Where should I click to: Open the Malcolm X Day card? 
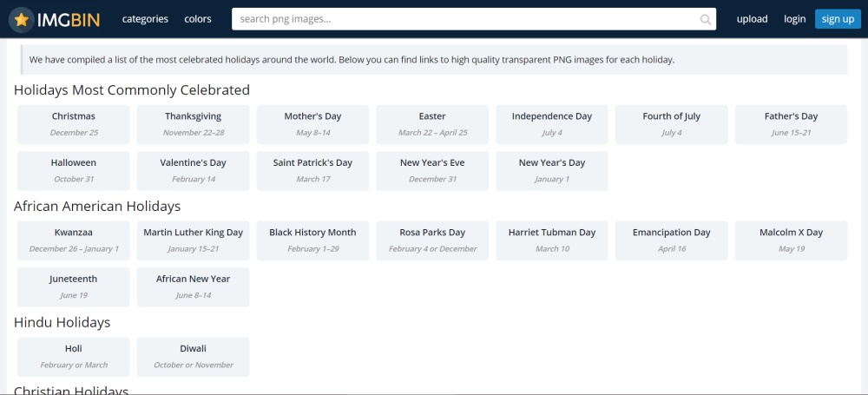tap(791, 241)
